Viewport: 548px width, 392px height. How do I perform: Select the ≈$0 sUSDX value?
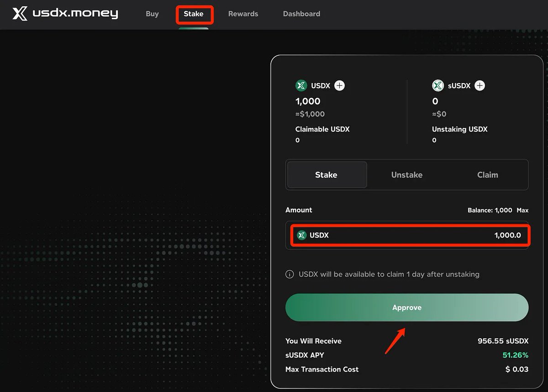(439, 114)
